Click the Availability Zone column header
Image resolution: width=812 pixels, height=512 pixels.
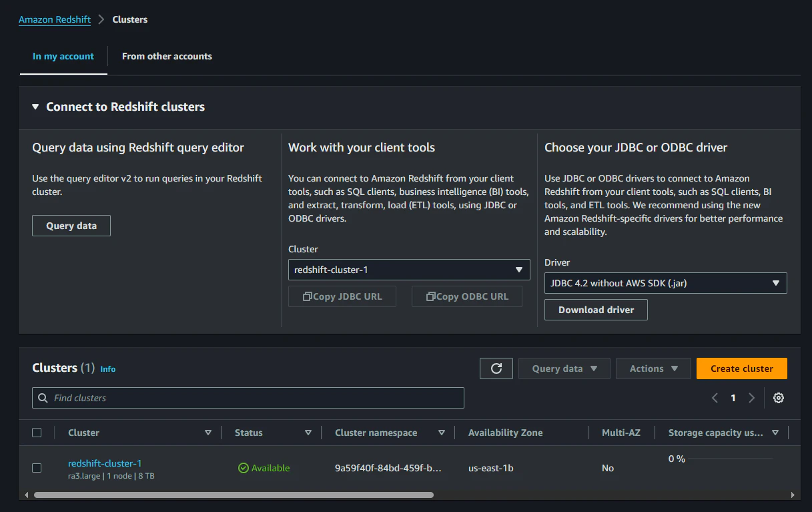[x=505, y=433]
